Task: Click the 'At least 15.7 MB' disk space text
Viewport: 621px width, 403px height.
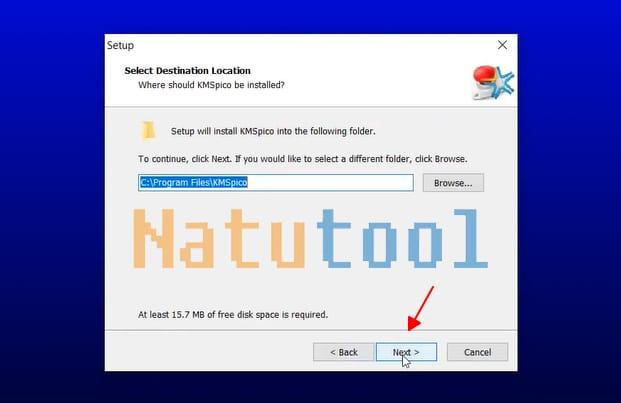Action: pos(233,315)
